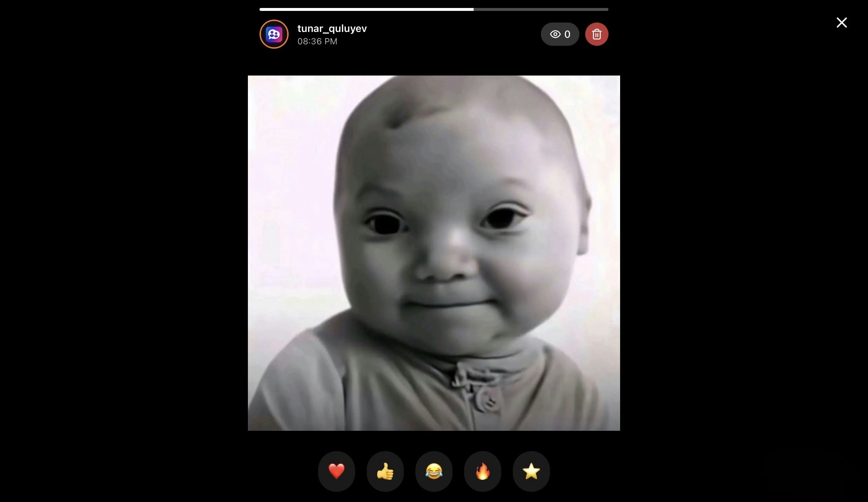React with the thumbs up emoji
The width and height of the screenshot is (868, 502).
tap(385, 471)
